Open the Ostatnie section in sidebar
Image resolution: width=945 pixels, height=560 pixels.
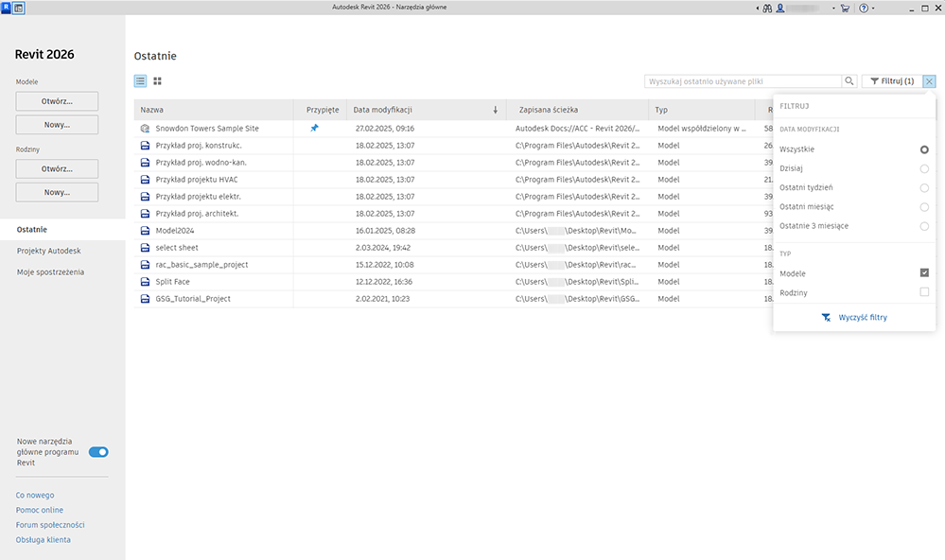click(62, 230)
